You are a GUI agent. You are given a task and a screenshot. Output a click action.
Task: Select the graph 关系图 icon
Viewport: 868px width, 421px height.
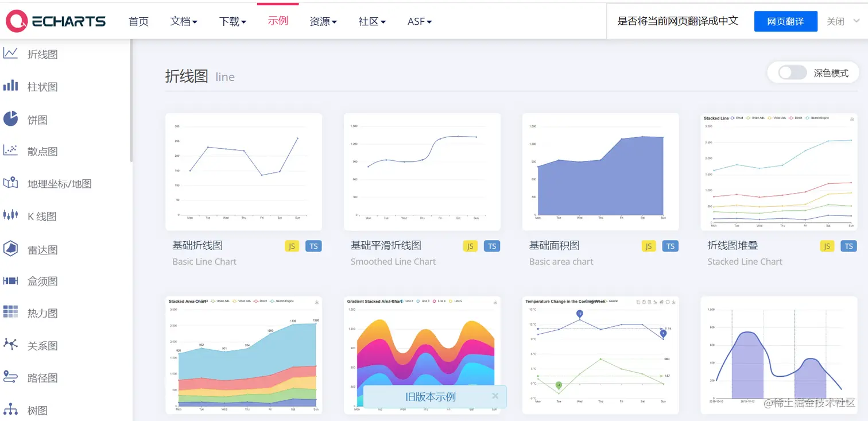click(10, 345)
